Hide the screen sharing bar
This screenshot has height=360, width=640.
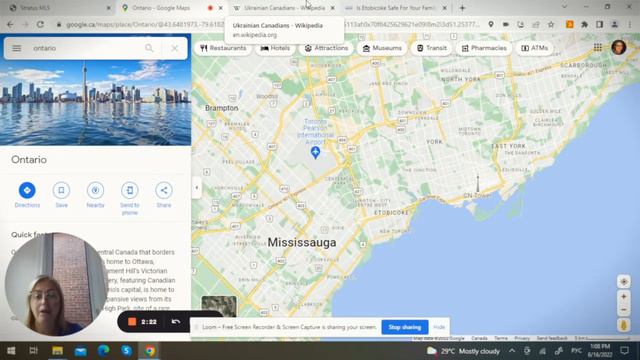[x=439, y=327]
